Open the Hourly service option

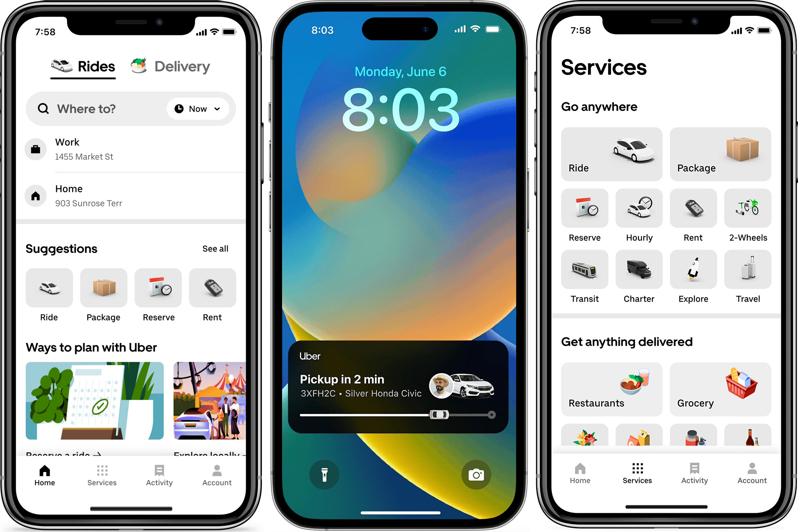pyautogui.click(x=638, y=217)
